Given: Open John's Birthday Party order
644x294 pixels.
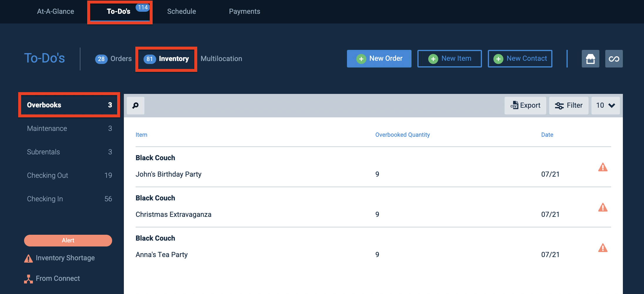Looking at the screenshot, I should click(168, 174).
